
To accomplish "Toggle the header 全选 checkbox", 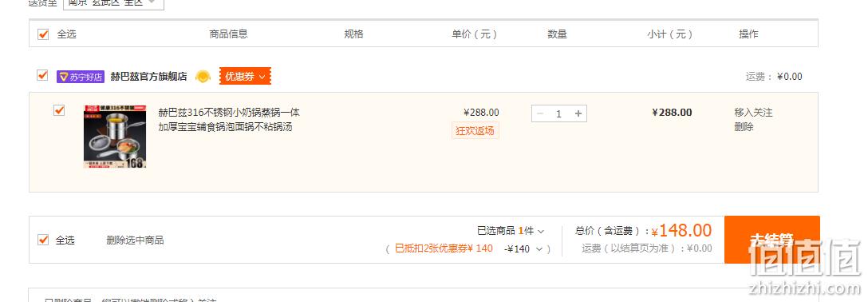I will pyautogui.click(x=43, y=34).
